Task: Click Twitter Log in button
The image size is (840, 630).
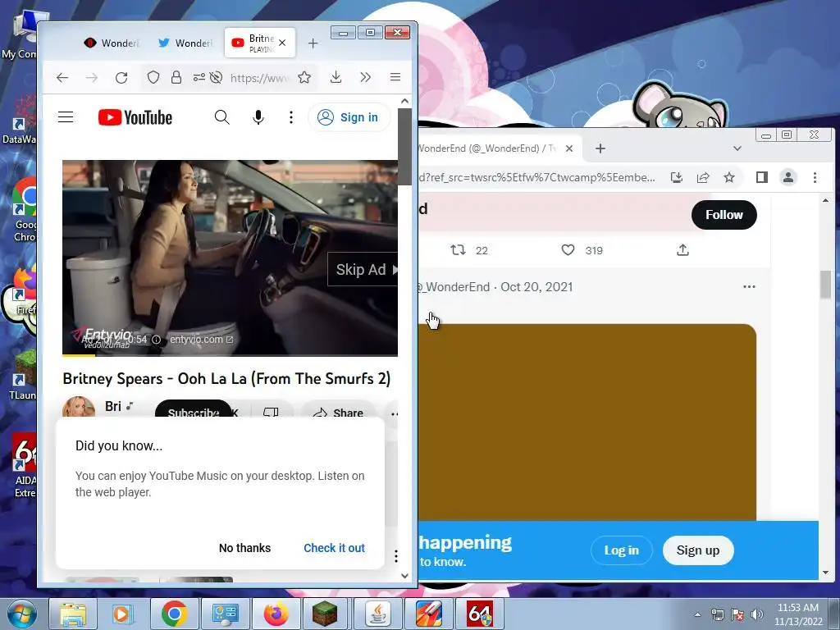Action: [x=622, y=550]
